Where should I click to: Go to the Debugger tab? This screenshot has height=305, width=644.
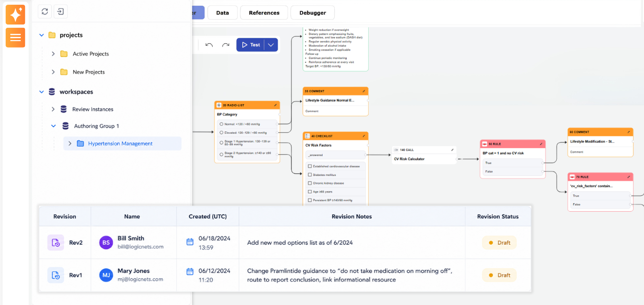[313, 13]
